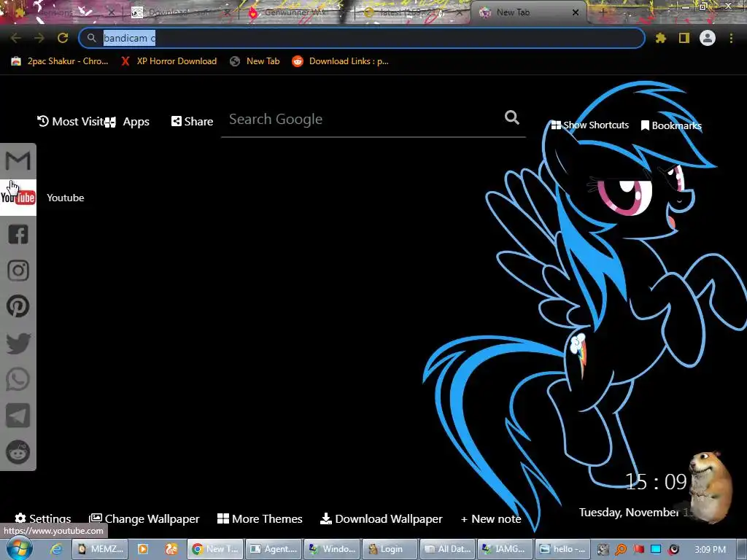This screenshot has height=560, width=747.
Task: Open a new tab with plus button
Action: [x=603, y=12]
